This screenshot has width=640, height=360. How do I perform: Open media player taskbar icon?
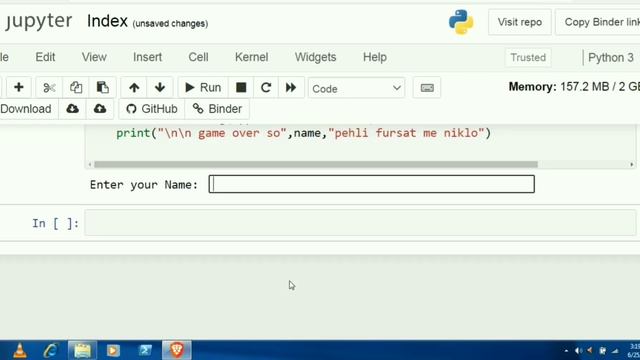coord(113,350)
